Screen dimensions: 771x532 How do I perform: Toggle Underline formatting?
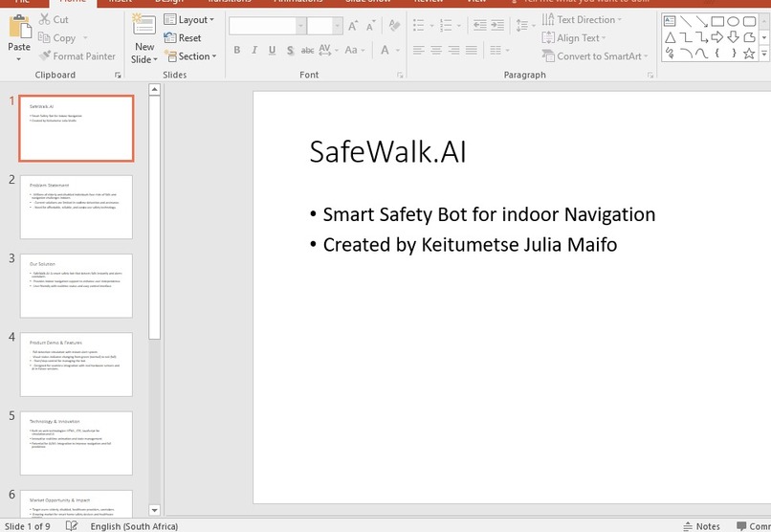(272, 50)
